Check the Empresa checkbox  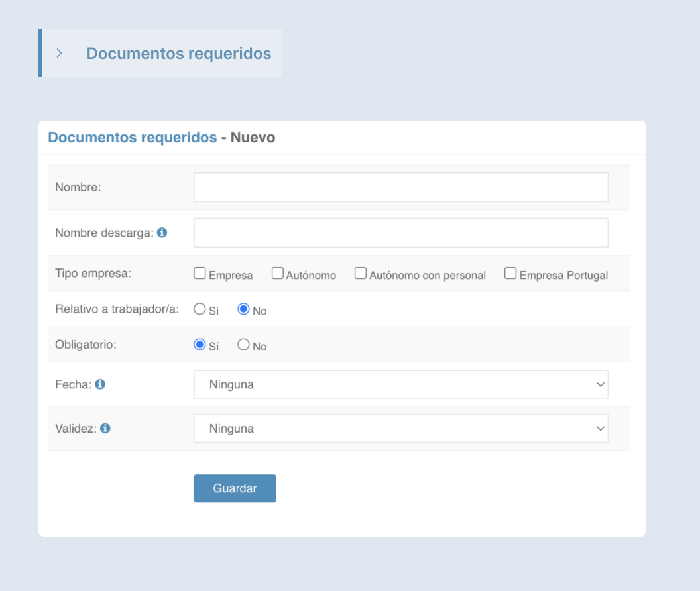200,273
